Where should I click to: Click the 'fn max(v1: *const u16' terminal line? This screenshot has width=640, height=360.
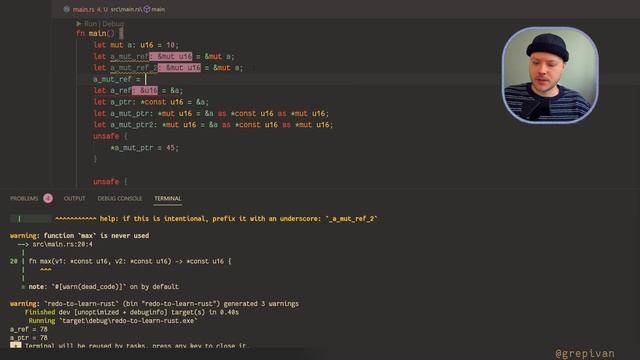pos(130,261)
